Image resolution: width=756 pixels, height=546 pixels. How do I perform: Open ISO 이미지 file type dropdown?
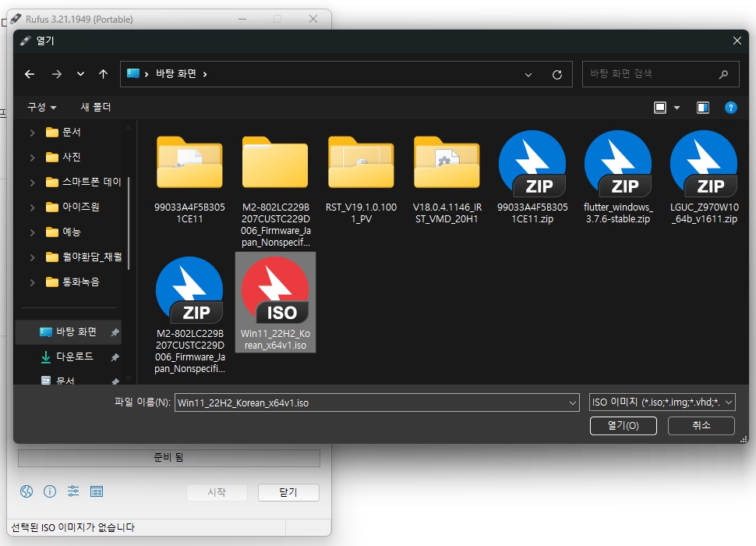coord(662,402)
